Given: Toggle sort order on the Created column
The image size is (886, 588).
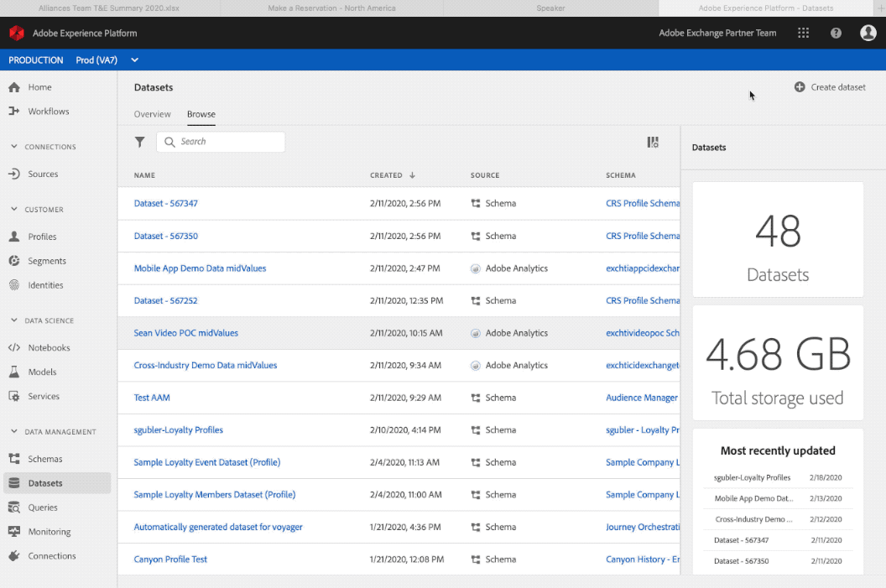Looking at the screenshot, I should (391, 175).
